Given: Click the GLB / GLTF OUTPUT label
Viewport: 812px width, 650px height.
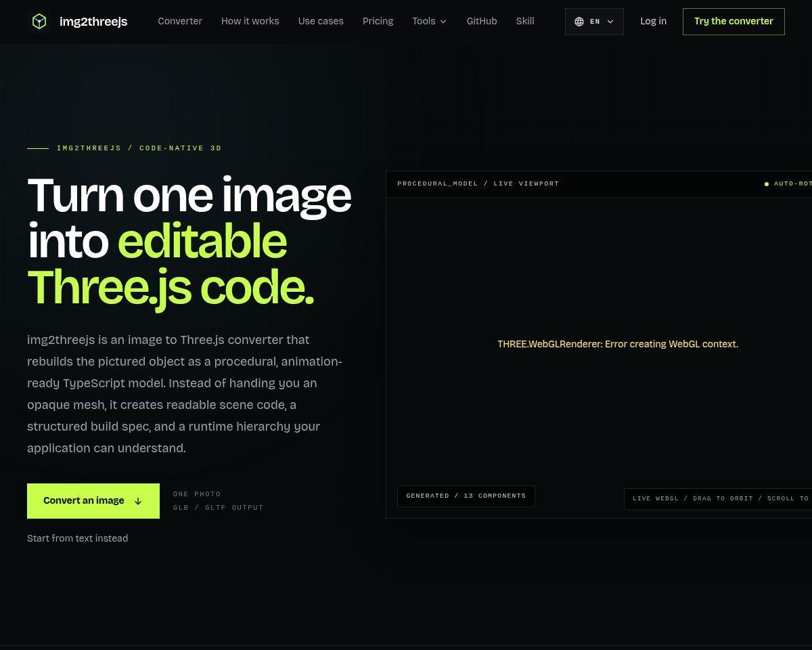Looking at the screenshot, I should 218,508.
